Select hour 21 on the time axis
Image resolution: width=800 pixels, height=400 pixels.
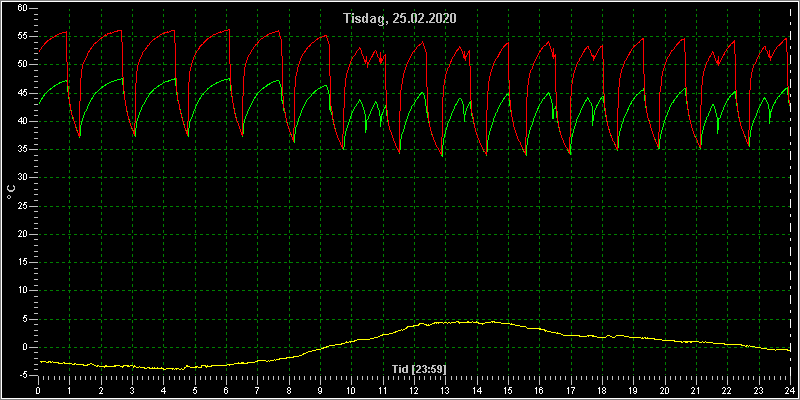(695, 390)
